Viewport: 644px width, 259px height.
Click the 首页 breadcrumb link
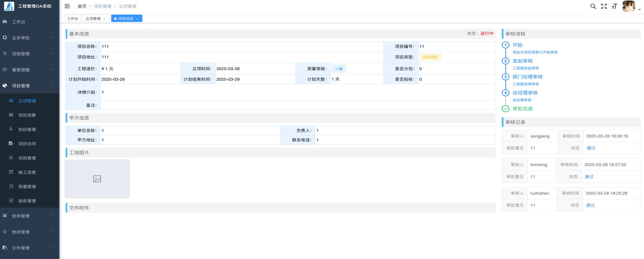[82, 6]
